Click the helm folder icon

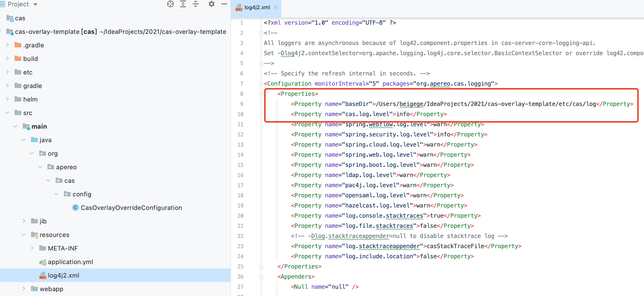[18, 99]
